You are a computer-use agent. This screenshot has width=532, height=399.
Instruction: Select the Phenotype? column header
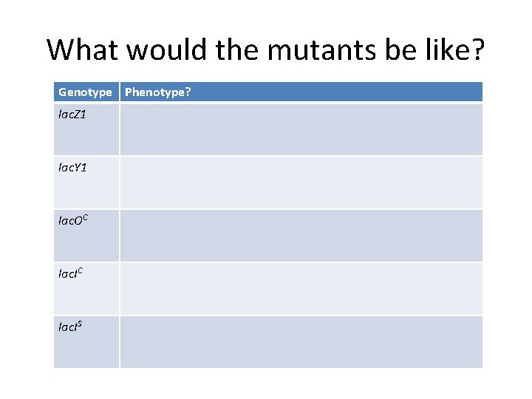[157, 92]
